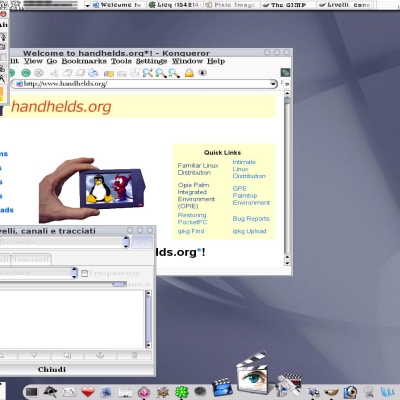
Task: Open the Help menu in Konqueror
Action: pos(216,61)
